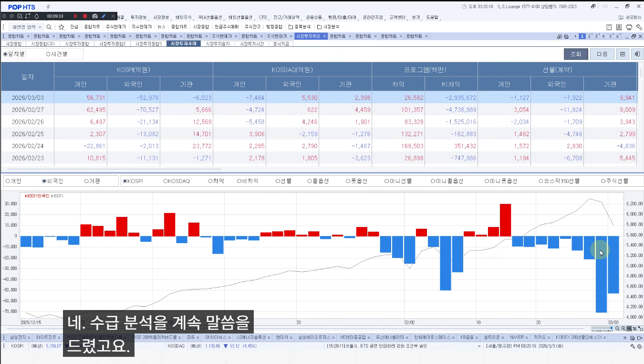The width and height of the screenshot is (644, 364).
Task: Click the code-brackets icon in the title bar
Action: coord(605,7)
